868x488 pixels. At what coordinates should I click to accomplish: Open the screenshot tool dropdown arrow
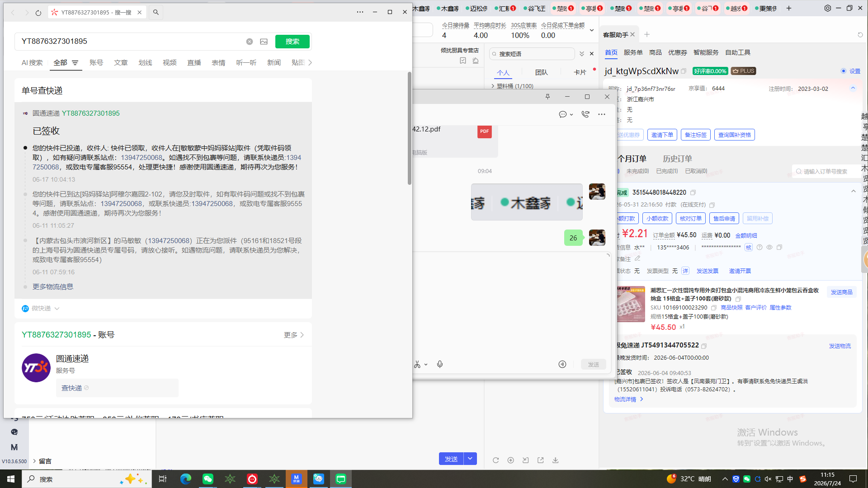pyautogui.click(x=426, y=365)
